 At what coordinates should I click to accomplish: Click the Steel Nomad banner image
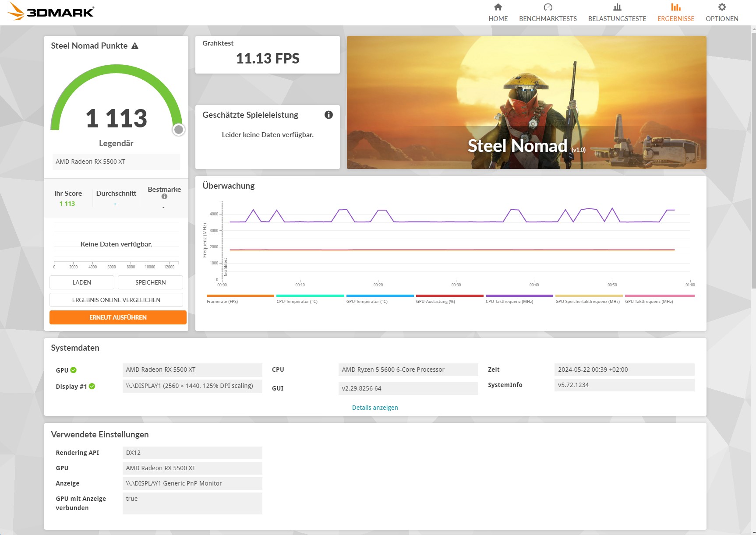[x=526, y=102]
